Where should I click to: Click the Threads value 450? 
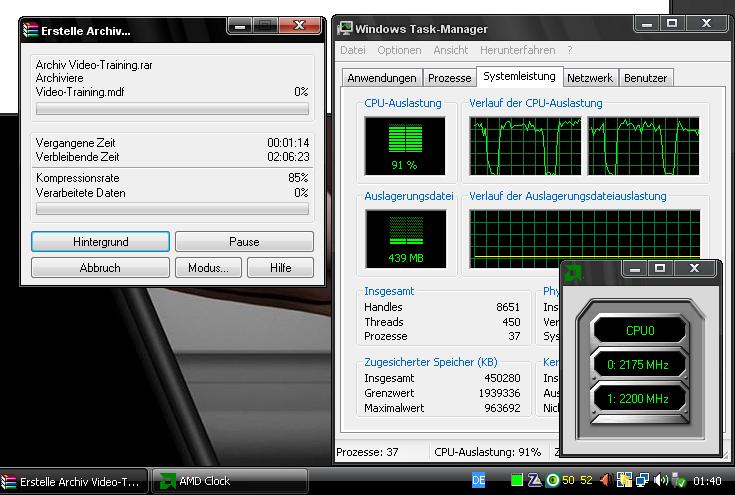tap(511, 322)
